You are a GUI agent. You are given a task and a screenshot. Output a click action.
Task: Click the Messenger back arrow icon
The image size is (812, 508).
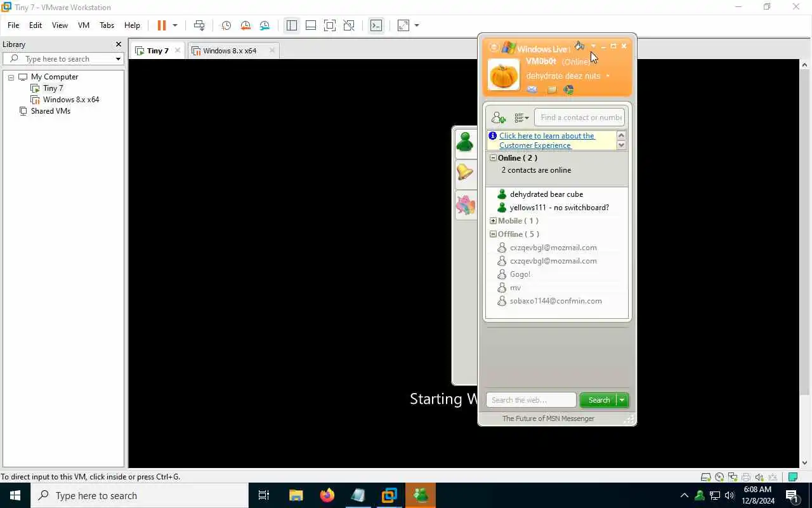click(x=494, y=48)
